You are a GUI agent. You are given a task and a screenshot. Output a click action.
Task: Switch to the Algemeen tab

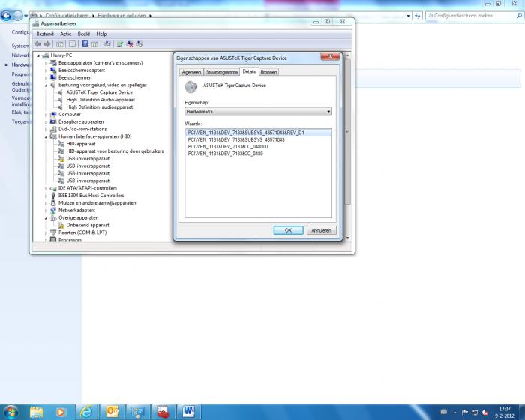click(x=191, y=72)
